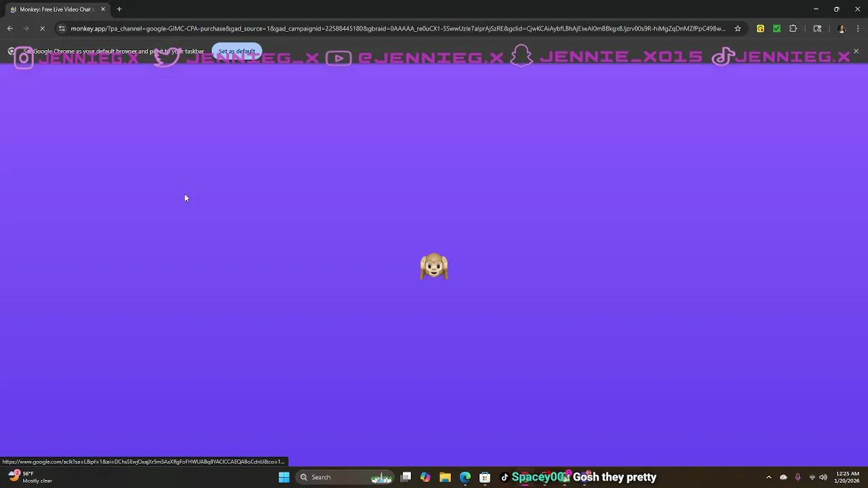868x488 pixels.
Task: Open Wi-Fi network quick settings
Action: tap(812, 477)
